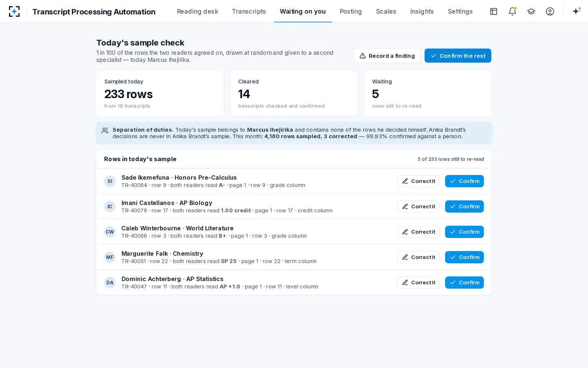Select the Waiting on you tab
Screen dimensions: 588x368
click(303, 11)
